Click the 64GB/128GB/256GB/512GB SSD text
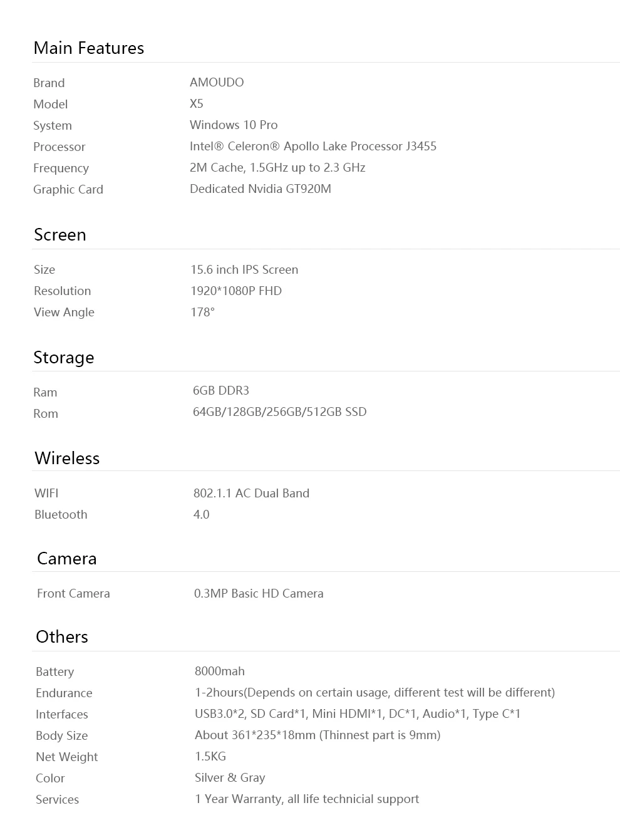This screenshot has width=620, height=840. [x=280, y=412]
